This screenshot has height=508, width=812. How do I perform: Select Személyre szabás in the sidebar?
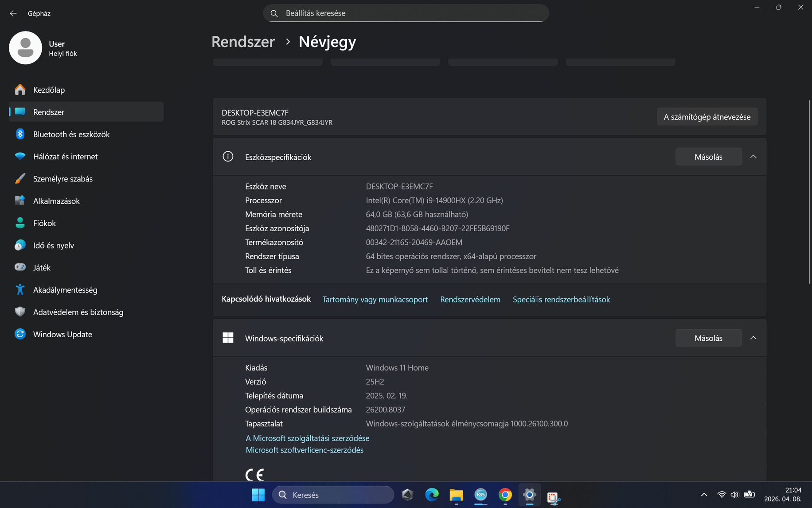(x=86, y=178)
